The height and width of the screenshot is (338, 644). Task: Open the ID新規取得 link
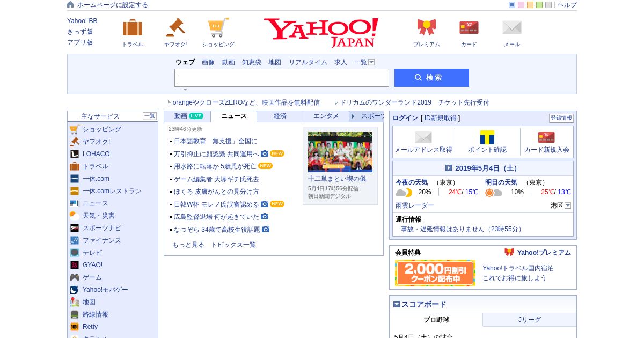[441, 118]
